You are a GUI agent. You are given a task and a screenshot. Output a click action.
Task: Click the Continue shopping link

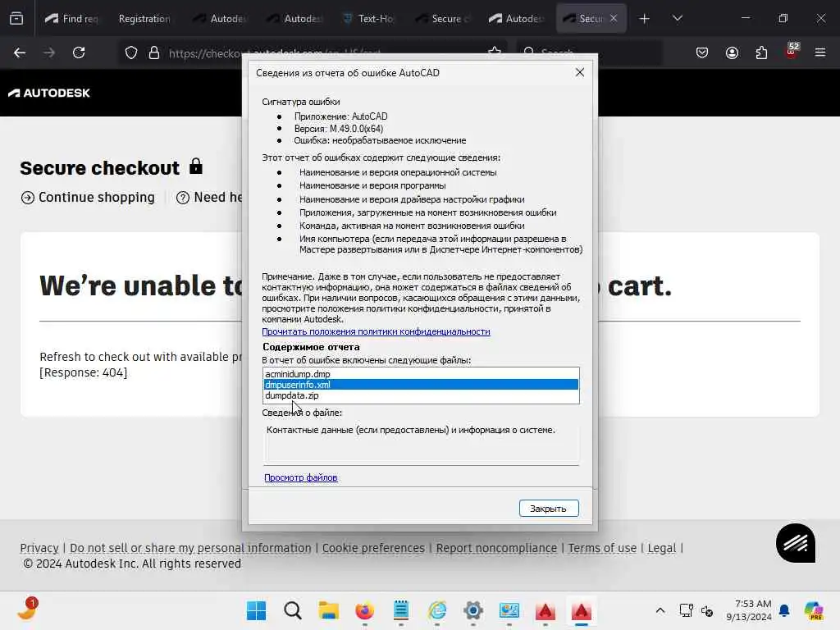coord(88,197)
